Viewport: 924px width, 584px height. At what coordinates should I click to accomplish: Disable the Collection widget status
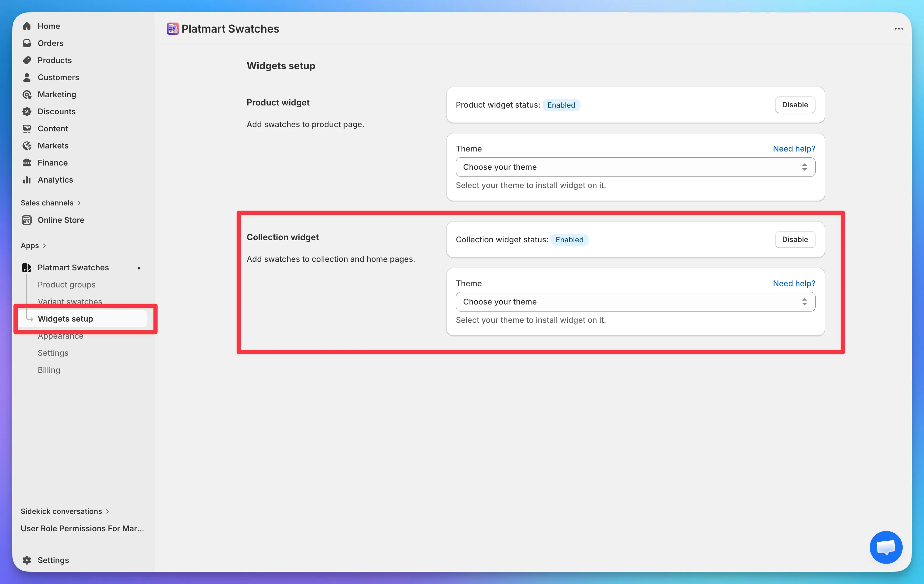click(x=795, y=240)
